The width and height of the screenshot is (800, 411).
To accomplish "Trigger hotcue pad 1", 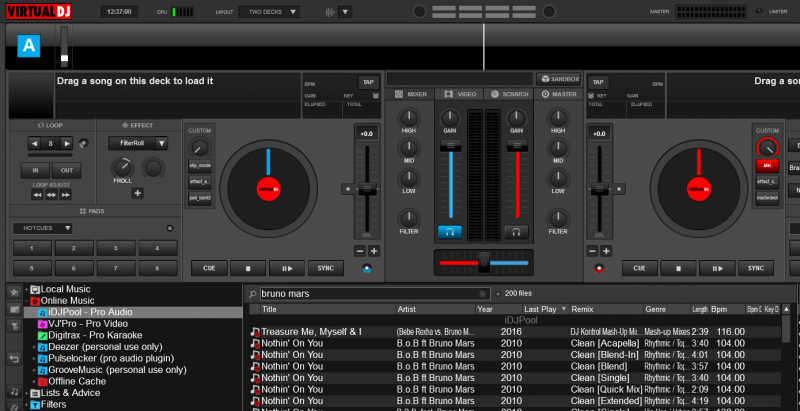I will pos(32,248).
